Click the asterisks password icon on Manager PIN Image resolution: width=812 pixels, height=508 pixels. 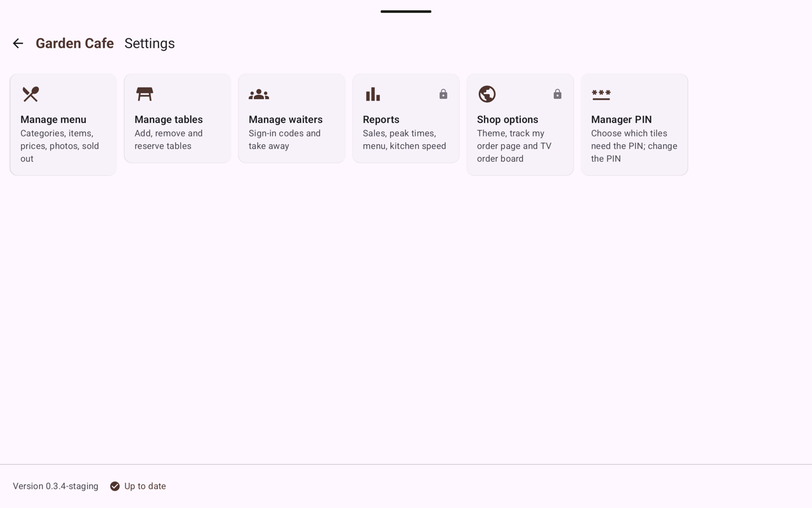click(x=601, y=95)
